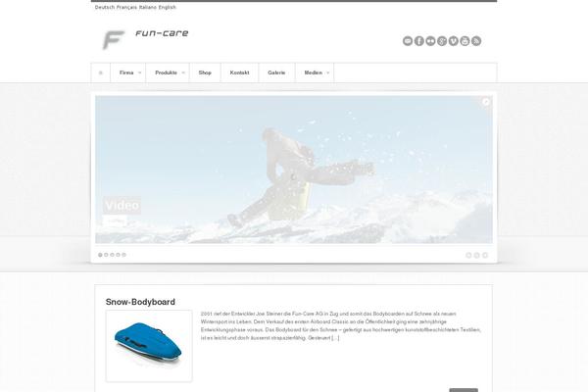The image size is (588, 392).
Task: Select the first slider pagination dot
Action: point(100,255)
